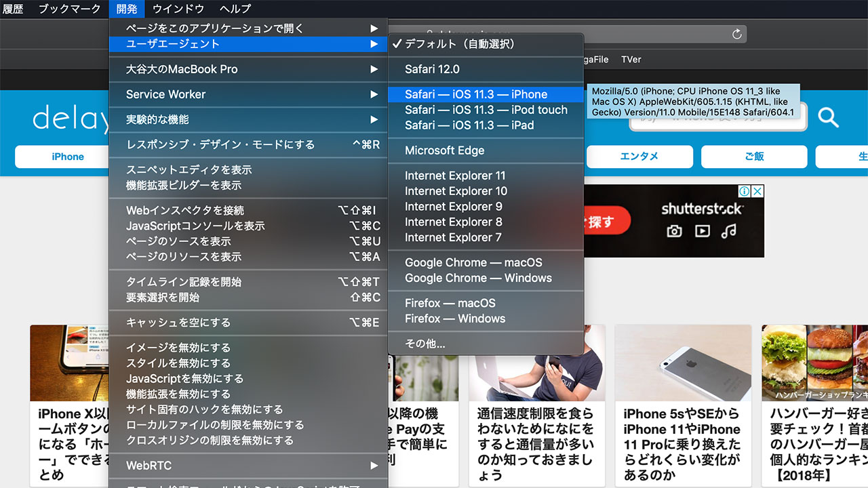Choose Internet Explorer 8 user agent
868x488 pixels.
coord(486,222)
